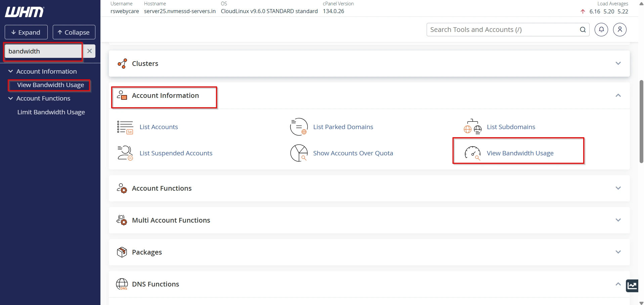Click the Packages box icon
644x305 pixels.
coord(122,252)
